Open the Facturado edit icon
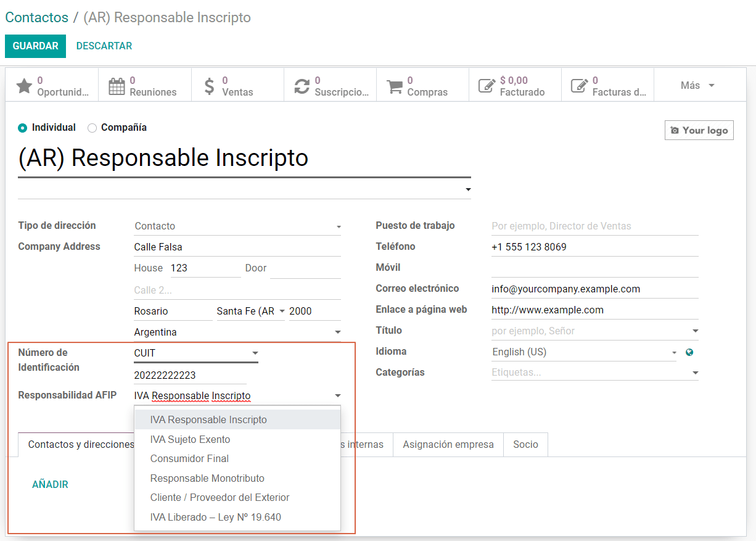This screenshot has width=756, height=541. [x=487, y=86]
